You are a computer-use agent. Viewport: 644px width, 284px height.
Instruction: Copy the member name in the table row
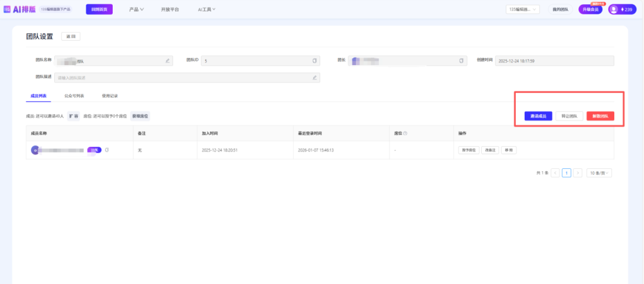point(107,150)
